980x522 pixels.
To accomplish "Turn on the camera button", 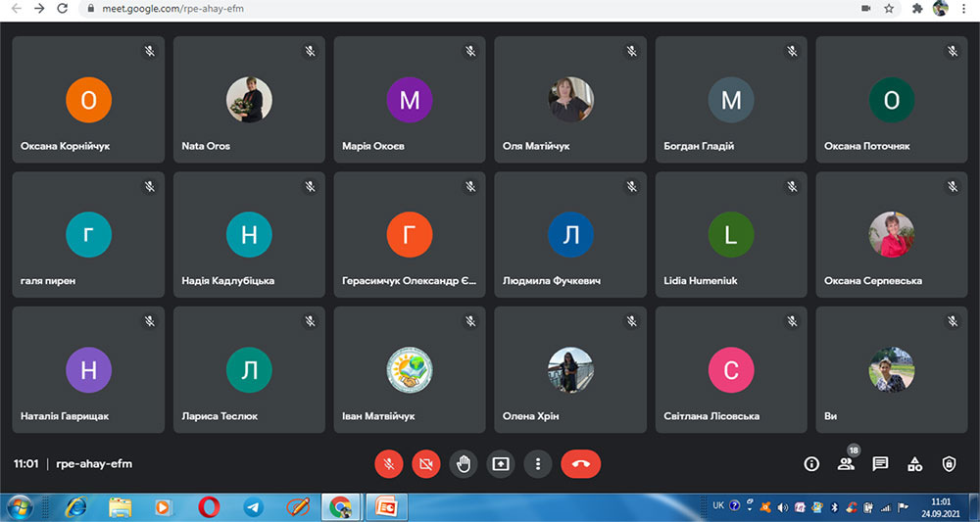I will (426, 464).
